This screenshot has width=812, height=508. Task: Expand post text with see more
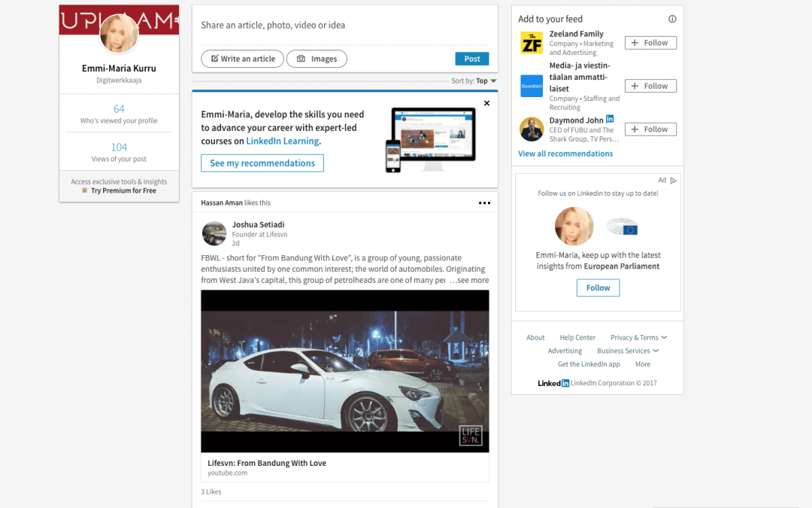pos(470,280)
